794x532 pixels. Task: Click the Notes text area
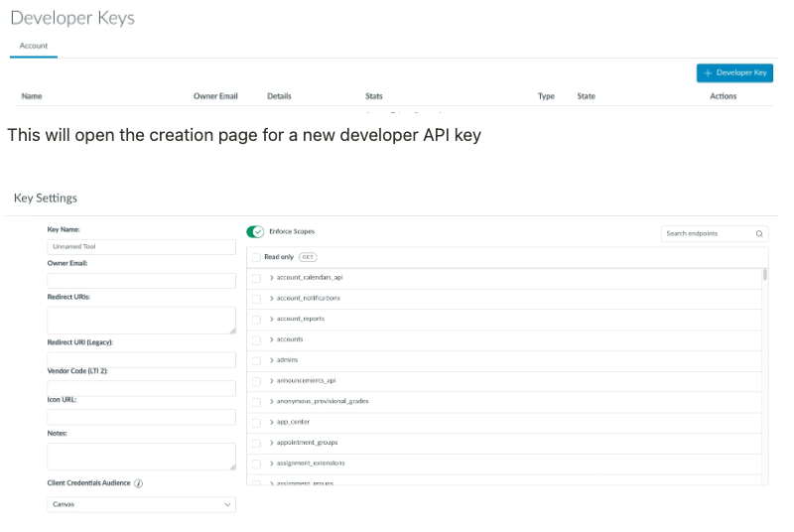point(141,457)
